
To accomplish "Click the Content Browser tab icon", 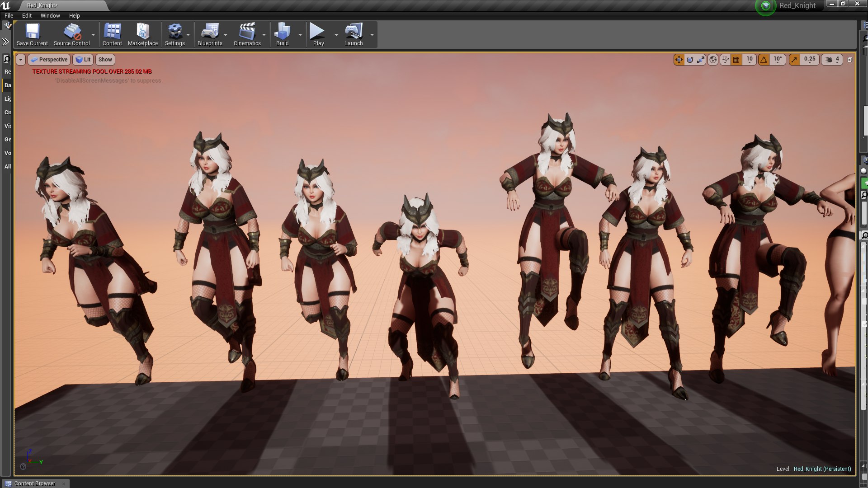I will pos(8,483).
